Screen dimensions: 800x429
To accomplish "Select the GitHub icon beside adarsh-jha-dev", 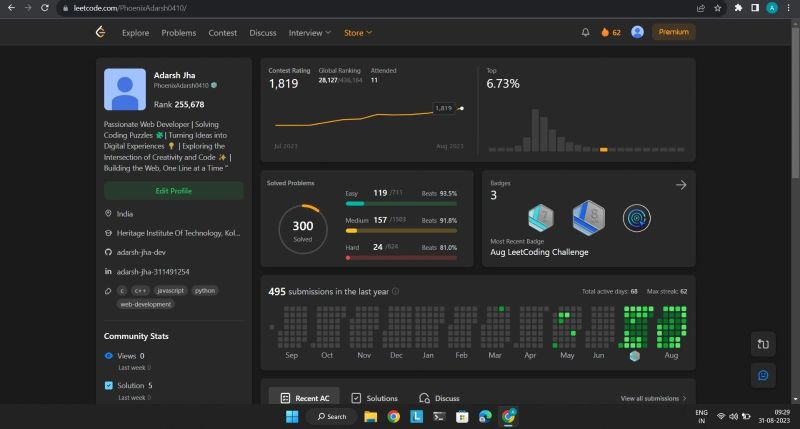I will click(x=108, y=252).
